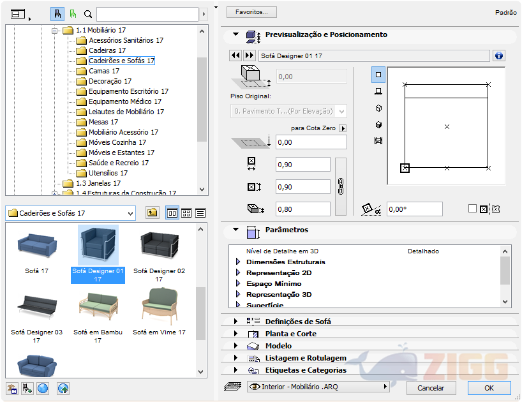
Task: Toggle the empty mirror checkbox
Action: click(x=472, y=209)
